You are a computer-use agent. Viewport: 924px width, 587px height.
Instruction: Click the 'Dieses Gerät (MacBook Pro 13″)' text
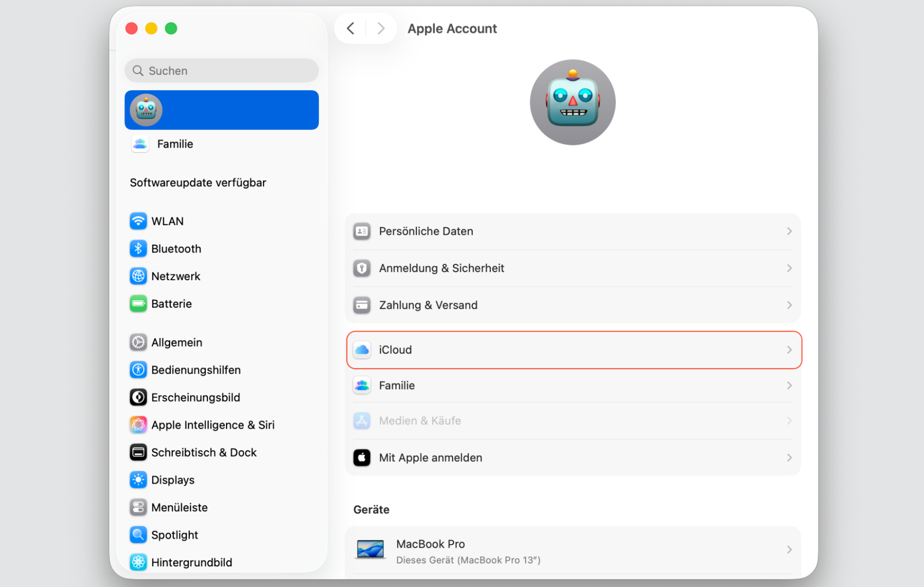[468, 560]
